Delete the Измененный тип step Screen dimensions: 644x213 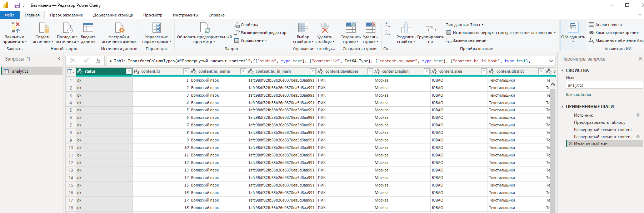pos(570,144)
